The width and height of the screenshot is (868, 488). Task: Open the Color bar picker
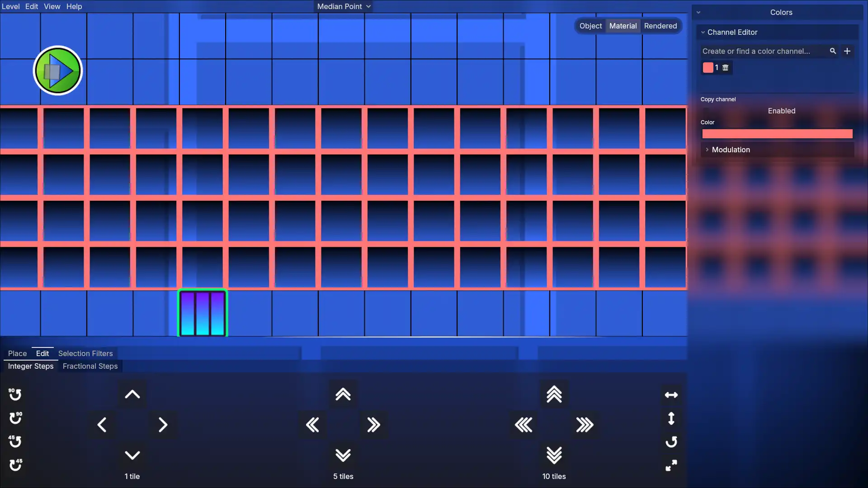(777, 134)
